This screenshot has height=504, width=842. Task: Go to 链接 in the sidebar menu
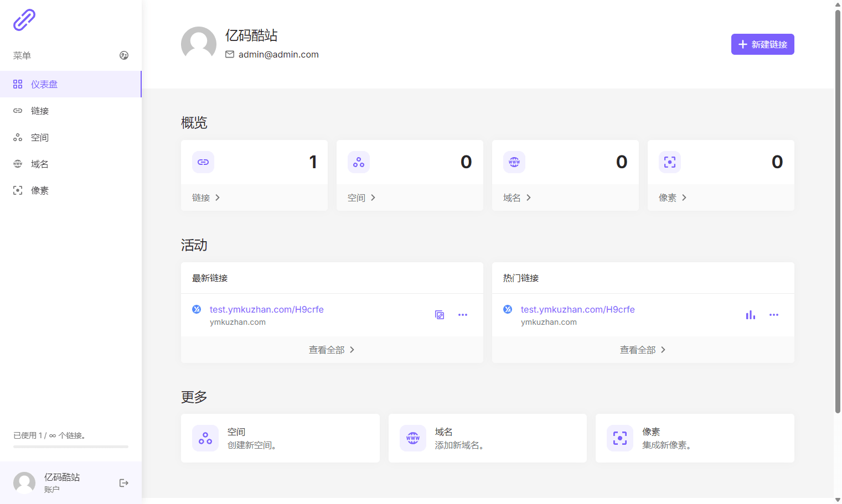click(70, 111)
